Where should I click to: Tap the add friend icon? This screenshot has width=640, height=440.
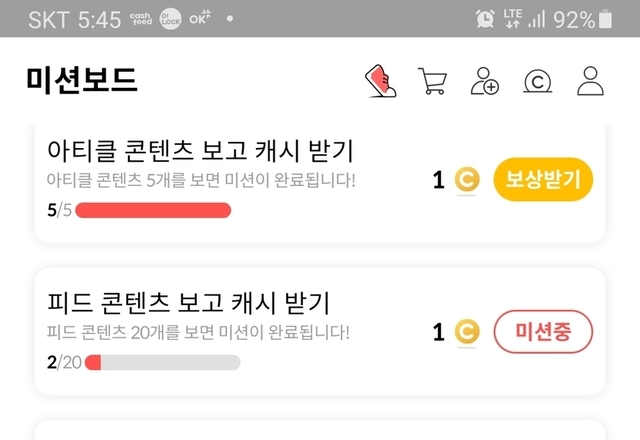click(485, 82)
